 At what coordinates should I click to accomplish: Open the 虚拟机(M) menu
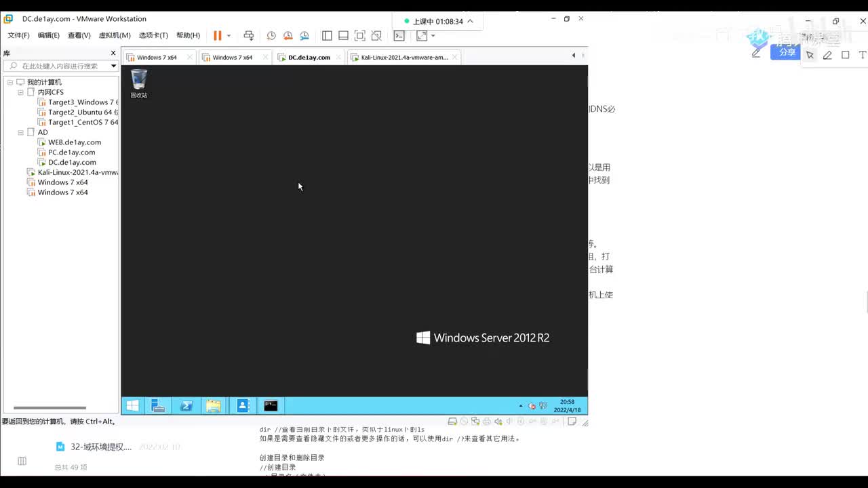(115, 35)
